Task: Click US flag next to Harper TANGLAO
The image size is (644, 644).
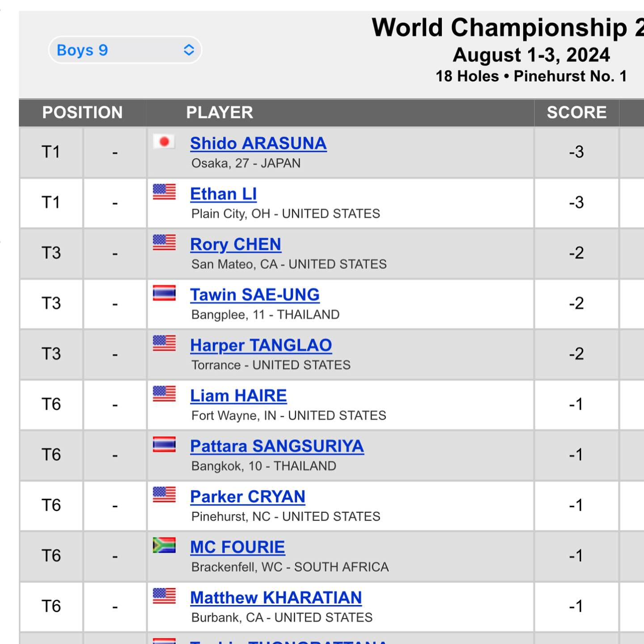Action: point(164,343)
